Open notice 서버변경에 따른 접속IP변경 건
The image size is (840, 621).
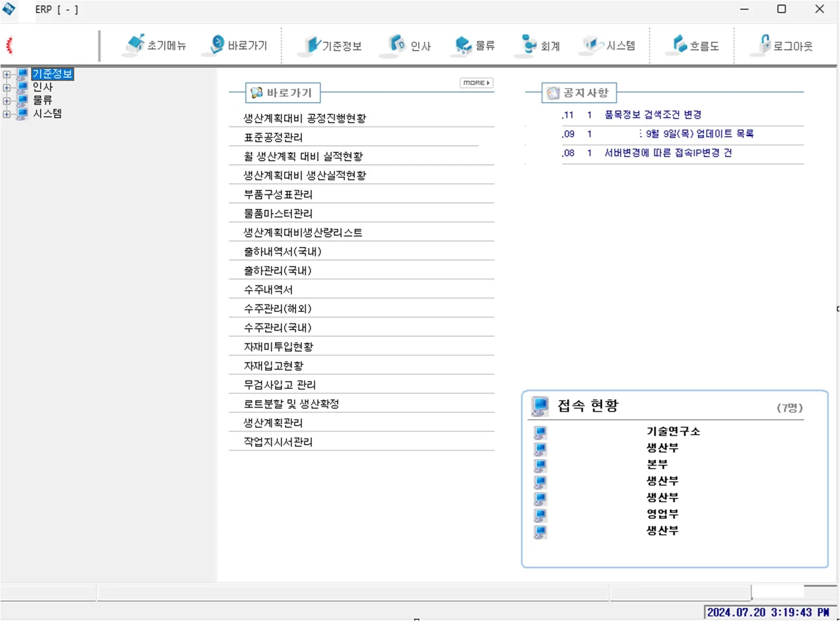point(669,153)
